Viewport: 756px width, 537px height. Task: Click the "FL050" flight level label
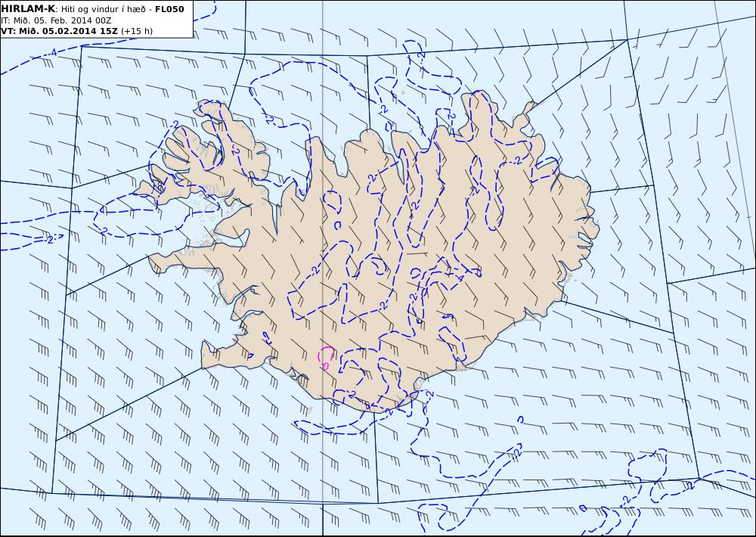coord(169,9)
